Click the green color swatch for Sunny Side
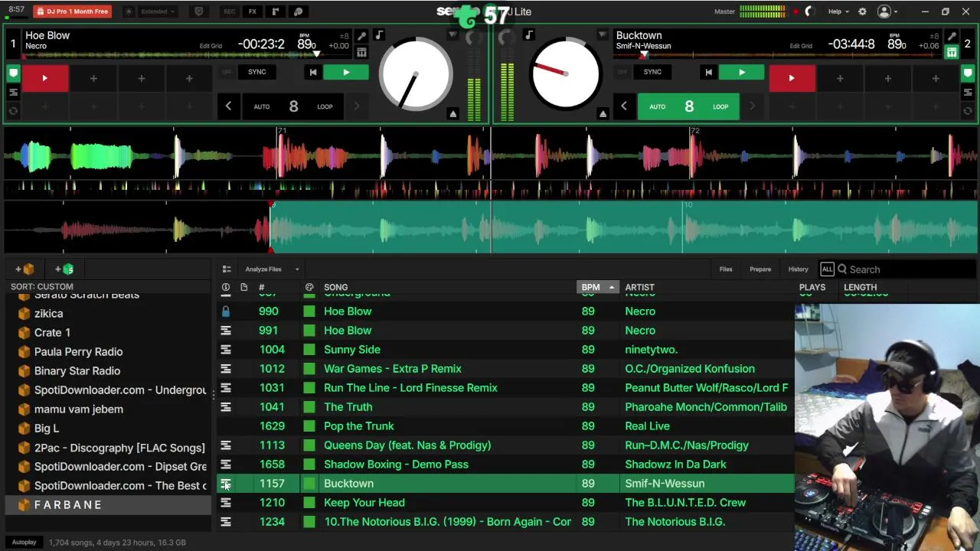The width and height of the screenshot is (980, 551). (x=309, y=350)
